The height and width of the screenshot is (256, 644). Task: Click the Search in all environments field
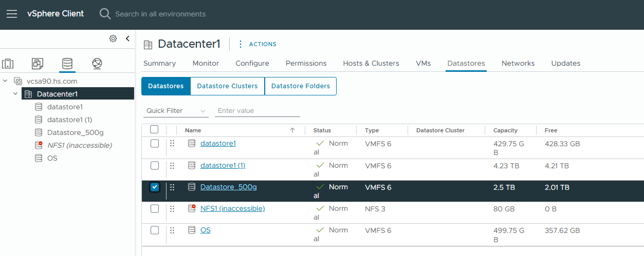pos(160,14)
